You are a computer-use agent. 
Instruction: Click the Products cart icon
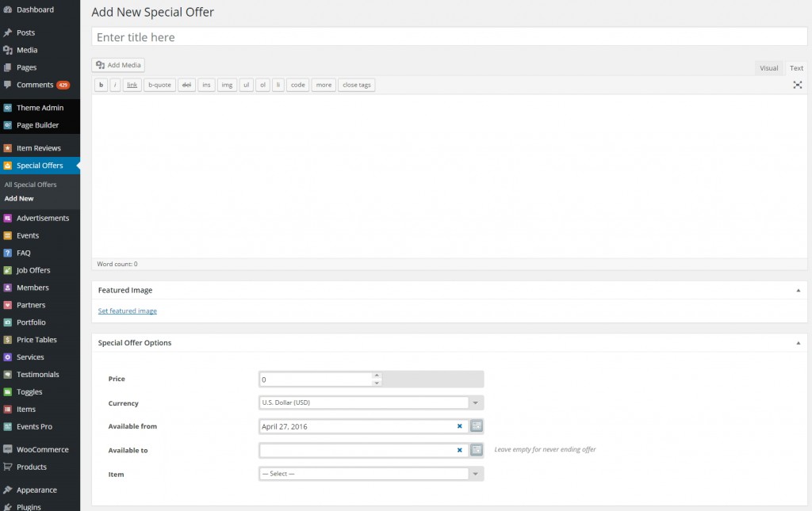point(8,467)
